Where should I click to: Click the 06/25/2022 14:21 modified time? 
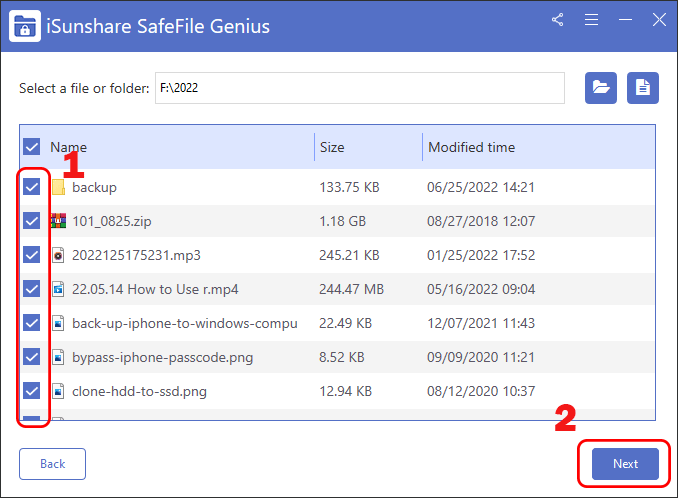481,187
